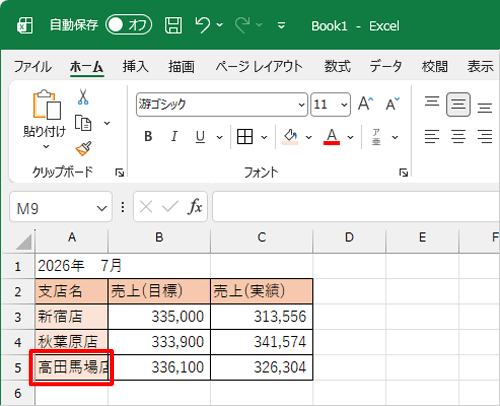Toggle Italic formatting
Image resolution: width=500 pixels, height=406 pixels.
pos(174,137)
